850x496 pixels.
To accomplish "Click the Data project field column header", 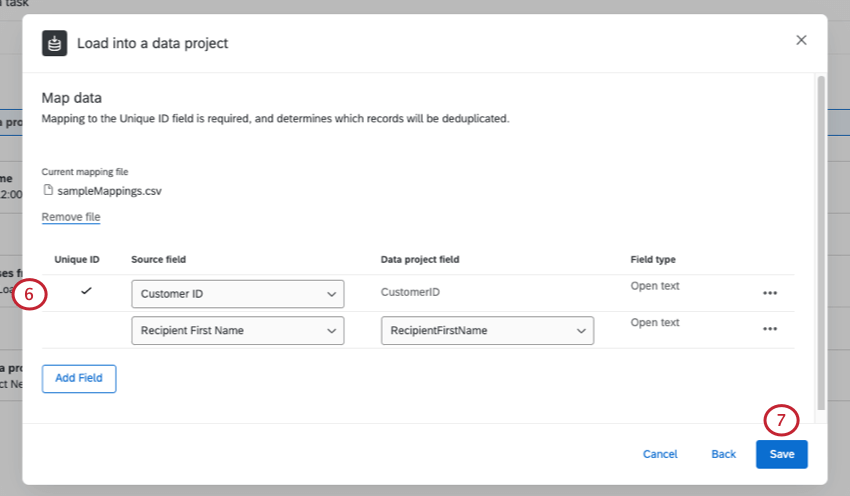I will [420, 260].
